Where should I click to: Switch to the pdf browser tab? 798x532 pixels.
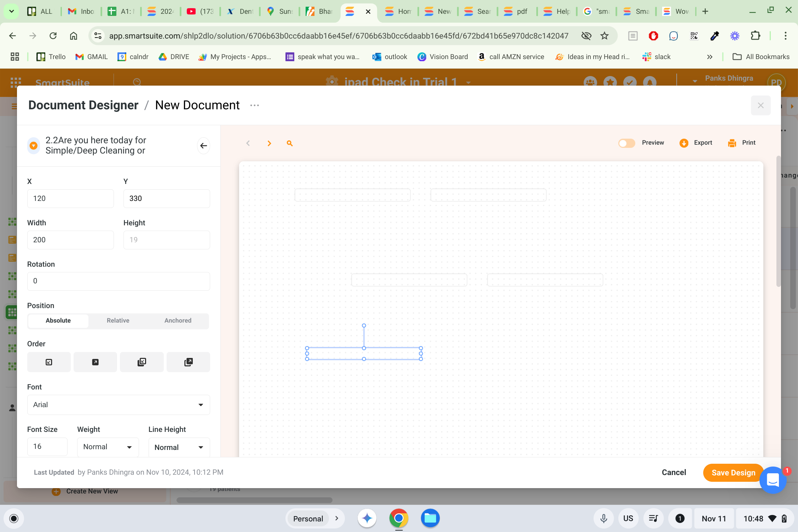(516, 11)
